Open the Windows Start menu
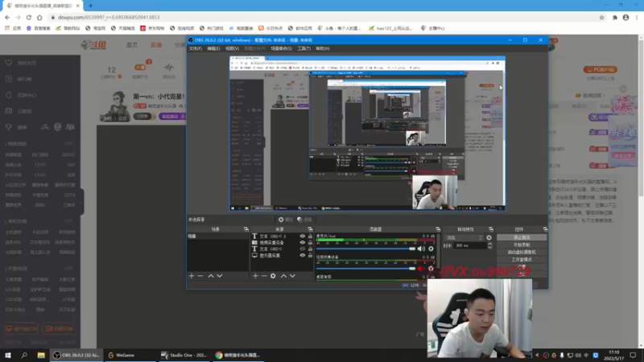 coord(8,355)
